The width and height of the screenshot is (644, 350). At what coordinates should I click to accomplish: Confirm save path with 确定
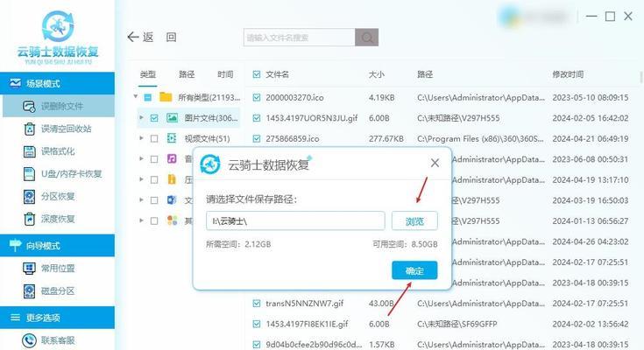point(414,270)
